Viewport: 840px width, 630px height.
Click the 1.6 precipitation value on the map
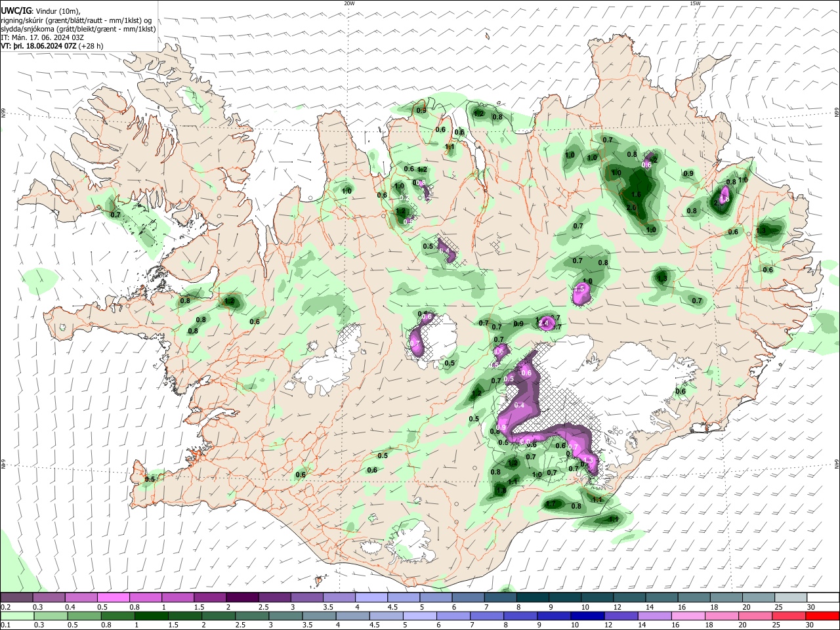click(x=635, y=194)
